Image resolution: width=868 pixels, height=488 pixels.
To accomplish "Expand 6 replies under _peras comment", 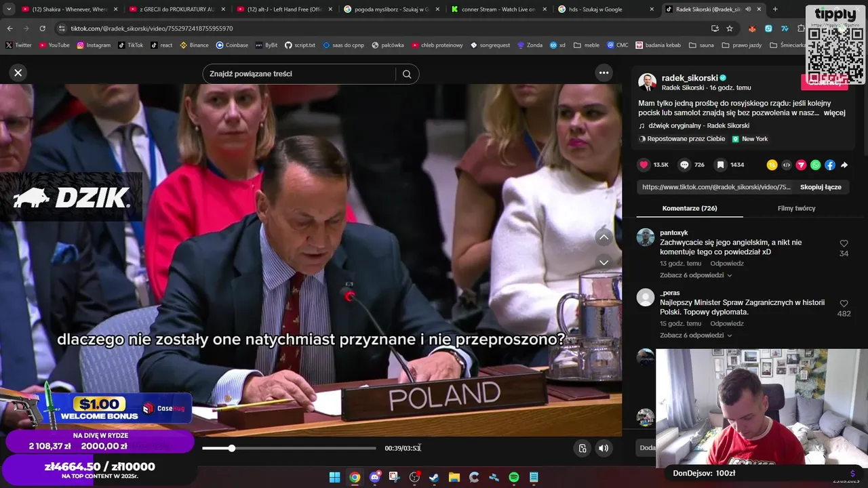I will (696, 335).
